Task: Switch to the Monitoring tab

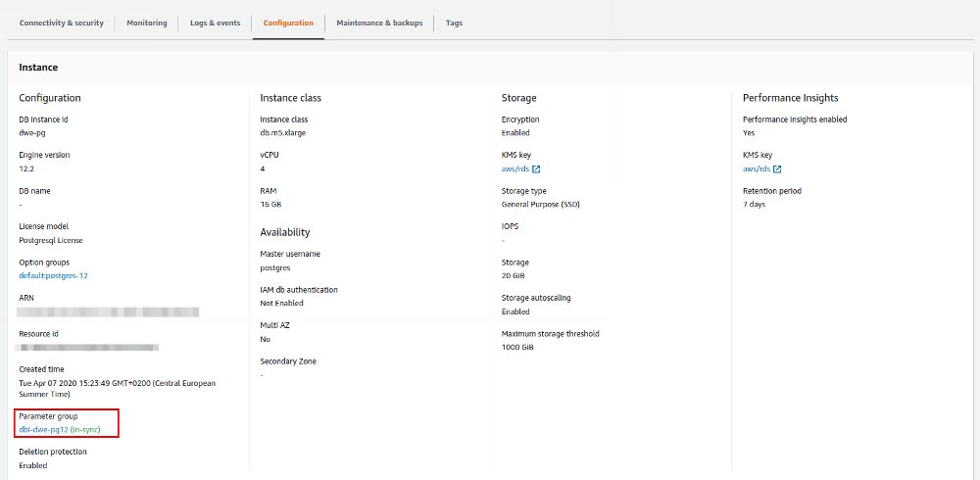Action: [147, 24]
